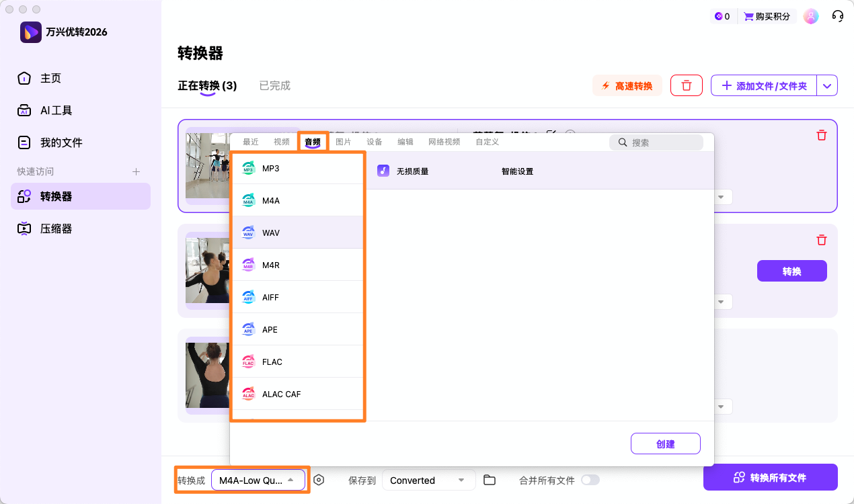Open the 添加文件 dropdown arrow
The width and height of the screenshot is (854, 504).
[827, 85]
